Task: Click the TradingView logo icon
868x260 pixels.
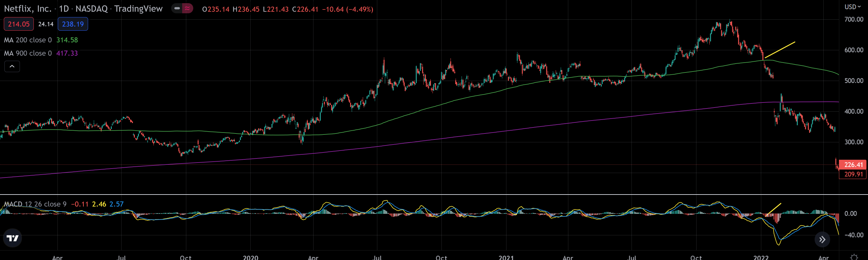Action: pyautogui.click(x=12, y=238)
